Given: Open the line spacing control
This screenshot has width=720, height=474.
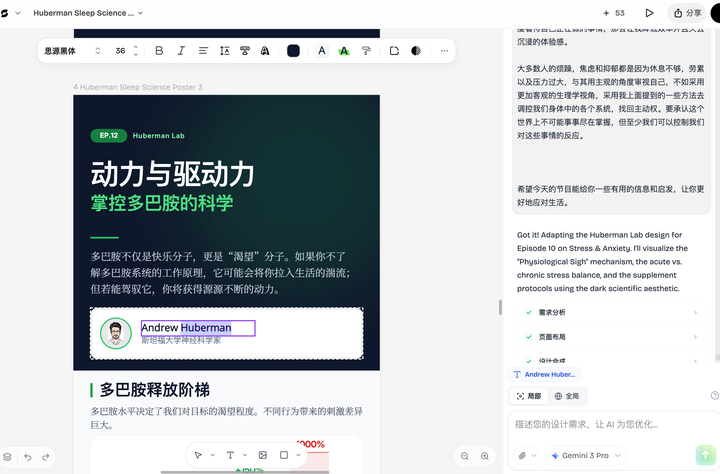Looking at the screenshot, I should 225,51.
